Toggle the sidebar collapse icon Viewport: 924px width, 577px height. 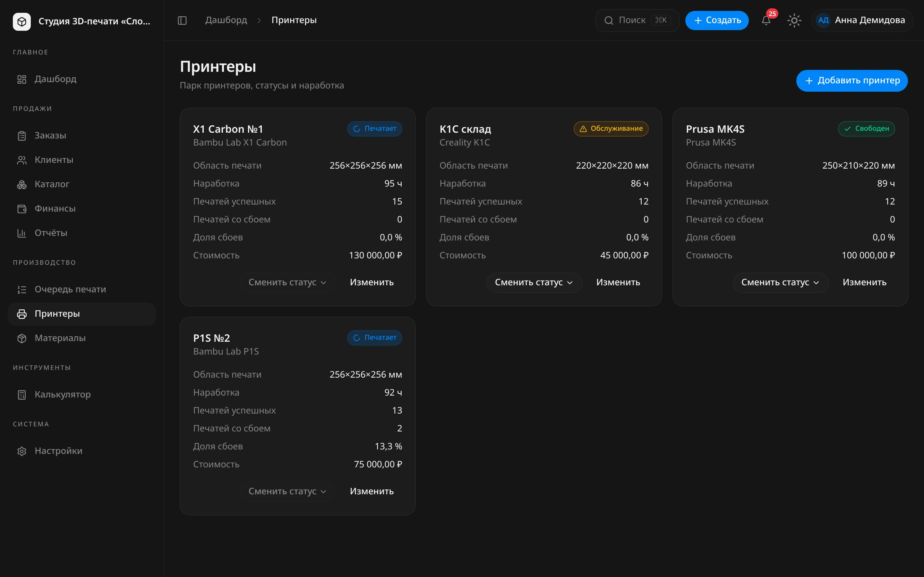182,20
